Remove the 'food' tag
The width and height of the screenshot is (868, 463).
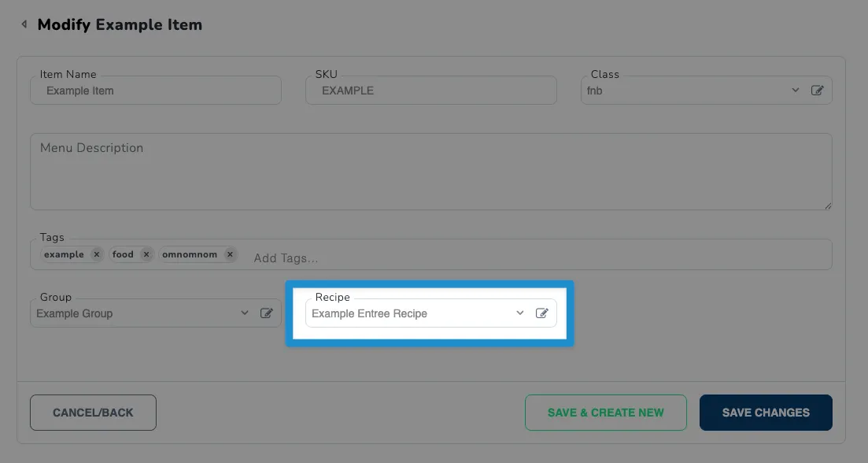(146, 254)
